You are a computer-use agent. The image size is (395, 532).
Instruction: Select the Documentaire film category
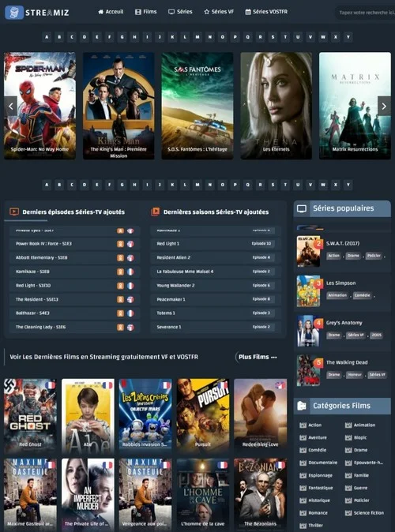point(318,463)
